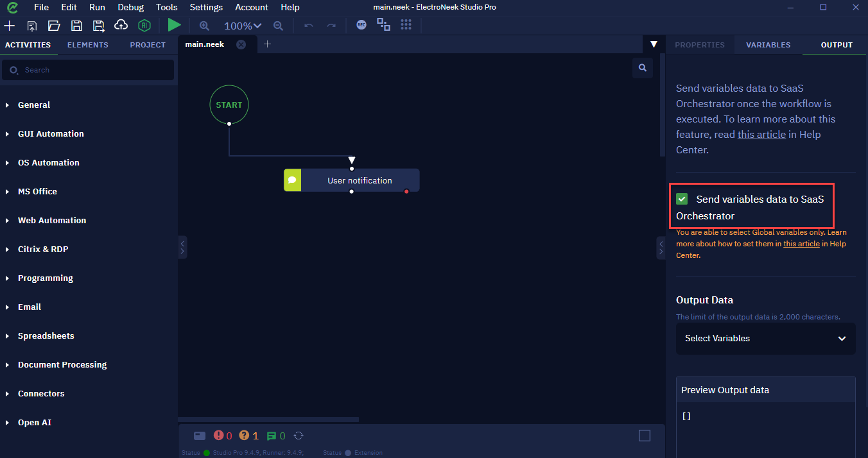Open the Select Variables dropdown
This screenshot has height=458, width=868.
(765, 338)
